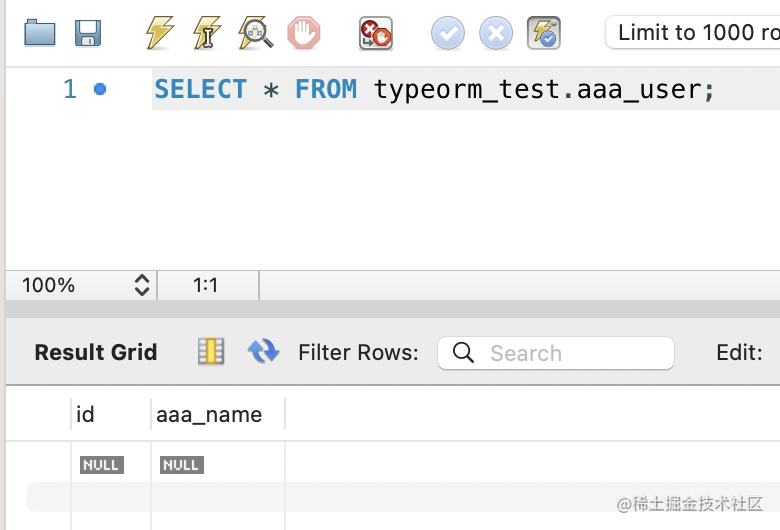The image size is (780, 530).
Task: Save the script with floppy disk icon
Action: click(x=89, y=33)
